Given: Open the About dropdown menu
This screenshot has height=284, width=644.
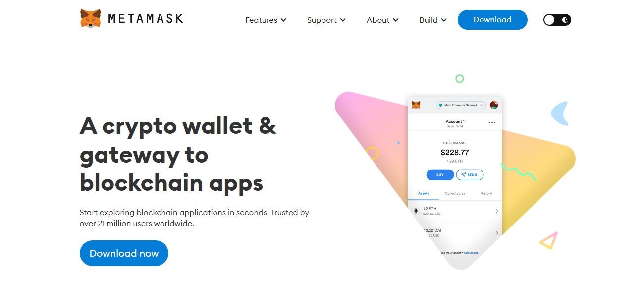Looking at the screenshot, I should coord(382,20).
